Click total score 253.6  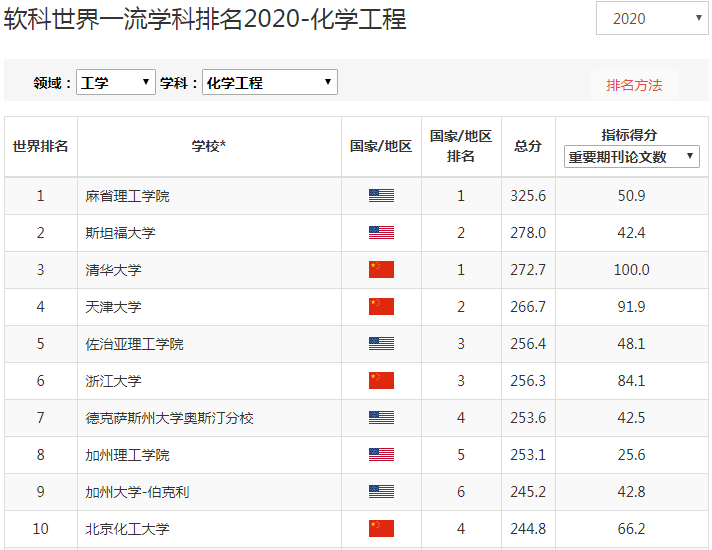tap(528, 418)
